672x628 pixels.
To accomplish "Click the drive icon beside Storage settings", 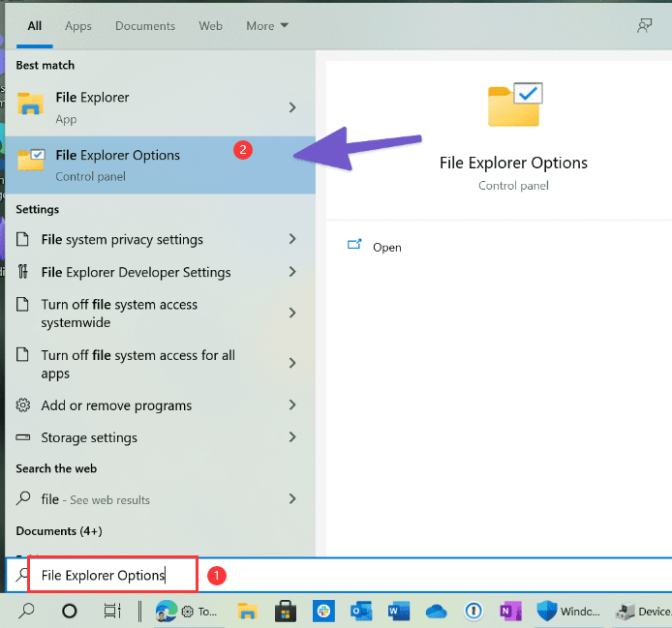I will tap(22, 437).
